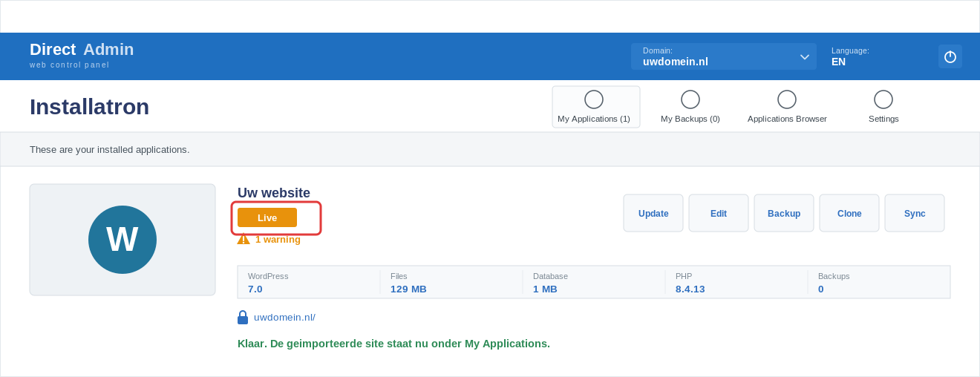Viewport: 980px width, 377px height.
Task: Click the Clone button
Action: 849,213
